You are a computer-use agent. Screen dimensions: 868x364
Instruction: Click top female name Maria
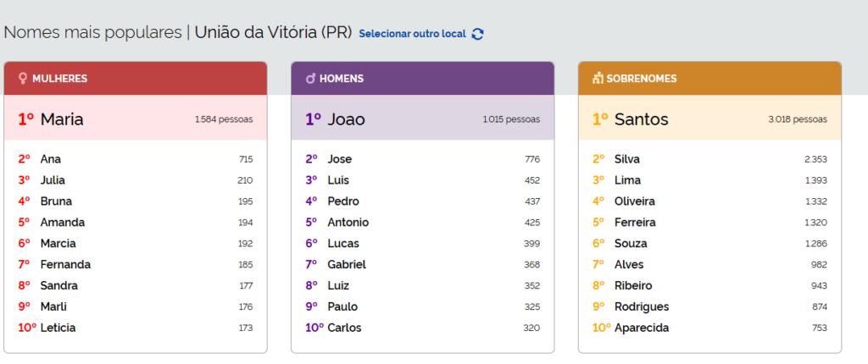tap(62, 119)
